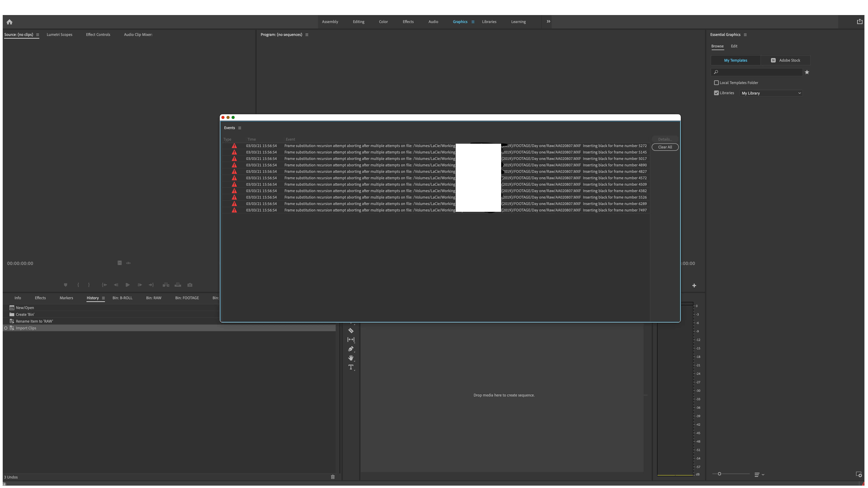
Task: Click the favorites star icon in Essential Graphics
Action: coord(807,72)
